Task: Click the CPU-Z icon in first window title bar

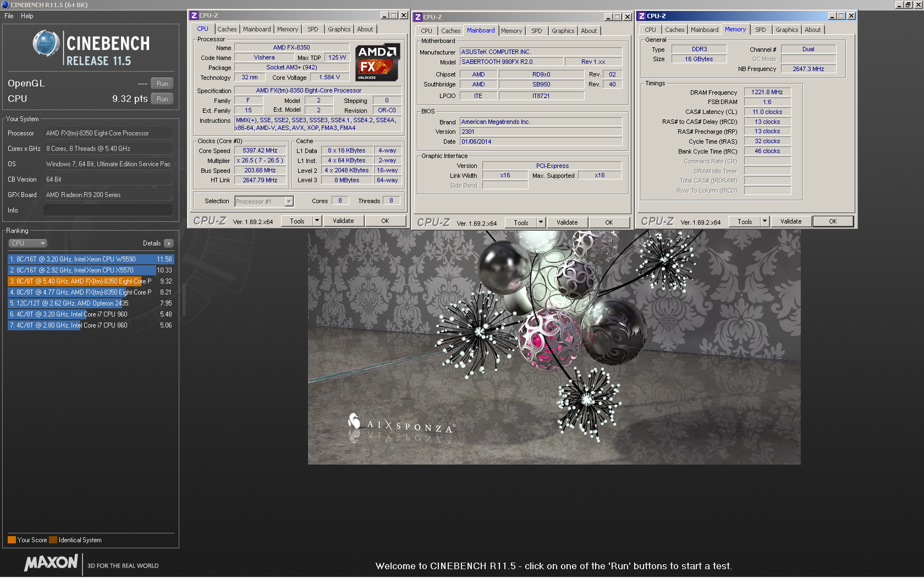Action: tap(194, 15)
